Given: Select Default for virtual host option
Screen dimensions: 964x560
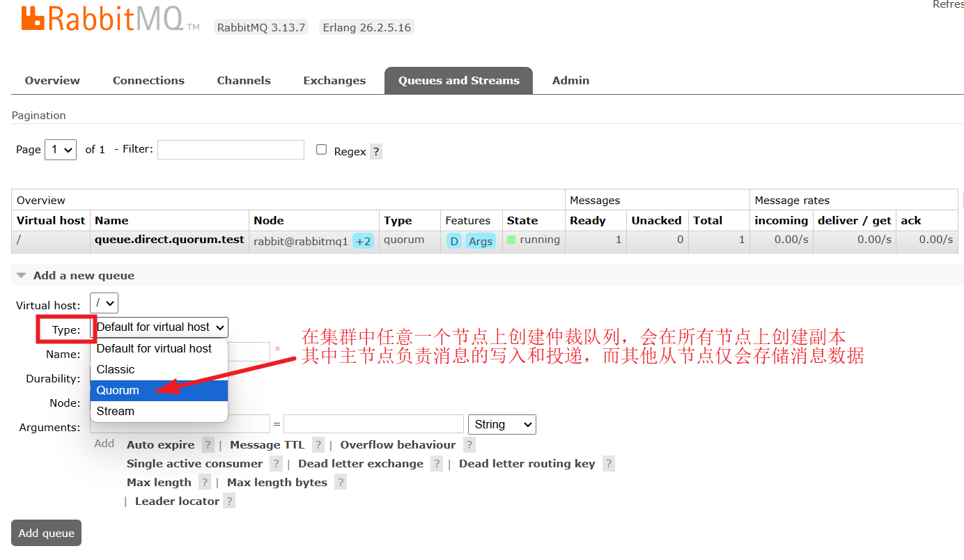Looking at the screenshot, I should [x=159, y=348].
